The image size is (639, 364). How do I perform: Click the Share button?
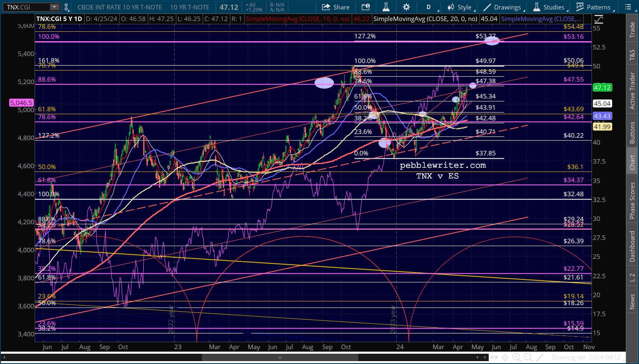click(x=336, y=7)
